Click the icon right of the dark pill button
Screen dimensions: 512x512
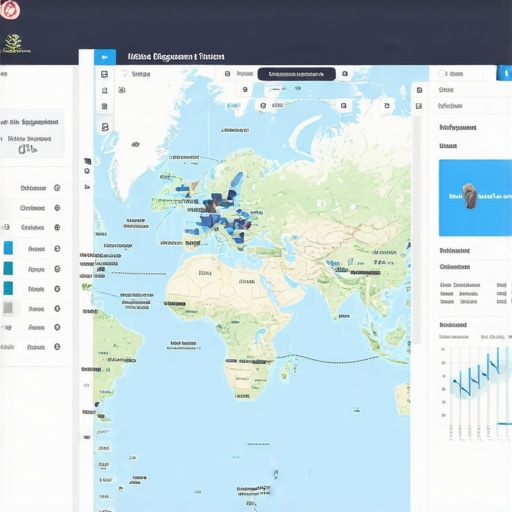[x=345, y=74]
